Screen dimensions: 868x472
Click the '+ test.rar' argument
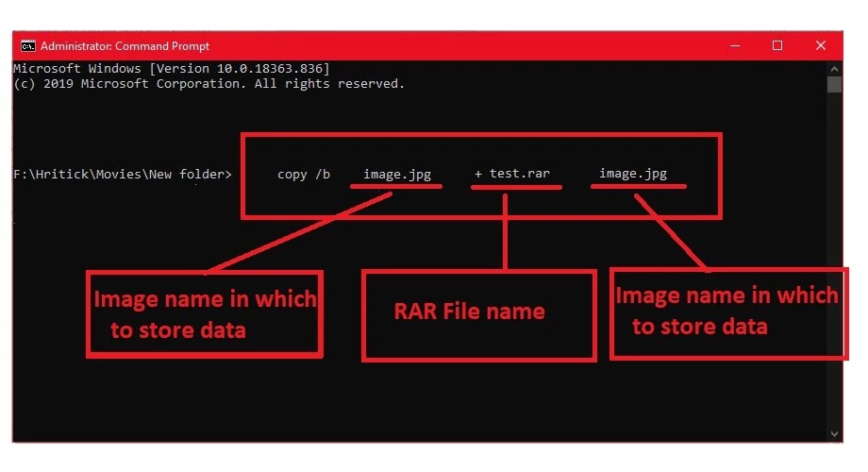(x=512, y=174)
